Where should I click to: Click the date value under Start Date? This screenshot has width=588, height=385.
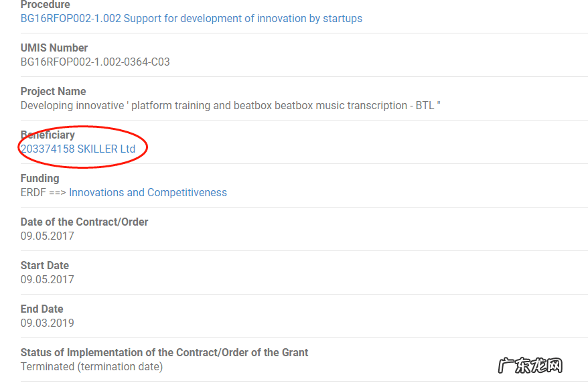tap(48, 280)
